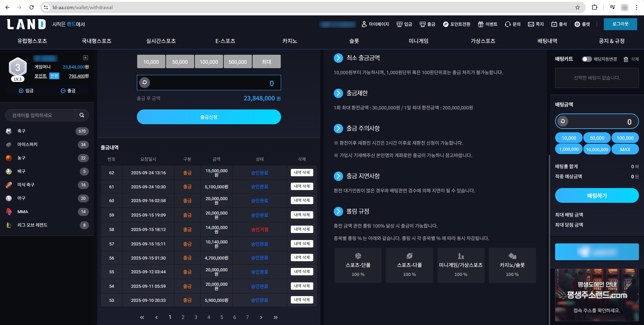Expand the 출금 지연사항 section arrow
The width and height of the screenshot is (644, 325).
[x=338, y=176]
